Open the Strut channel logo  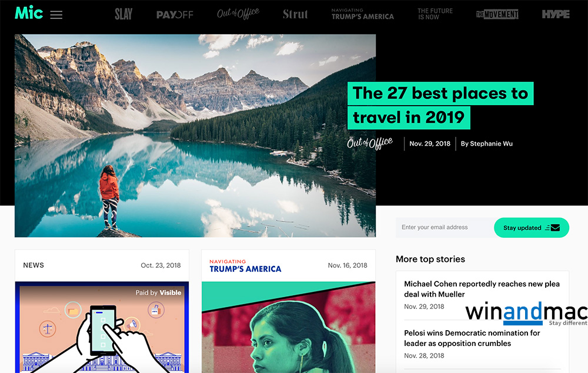click(295, 14)
